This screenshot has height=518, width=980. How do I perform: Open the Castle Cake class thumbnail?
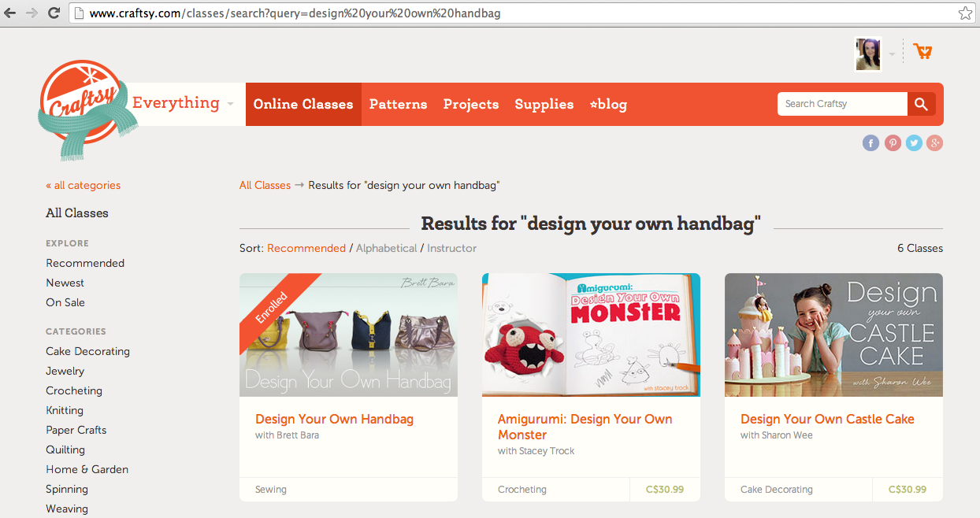(833, 335)
